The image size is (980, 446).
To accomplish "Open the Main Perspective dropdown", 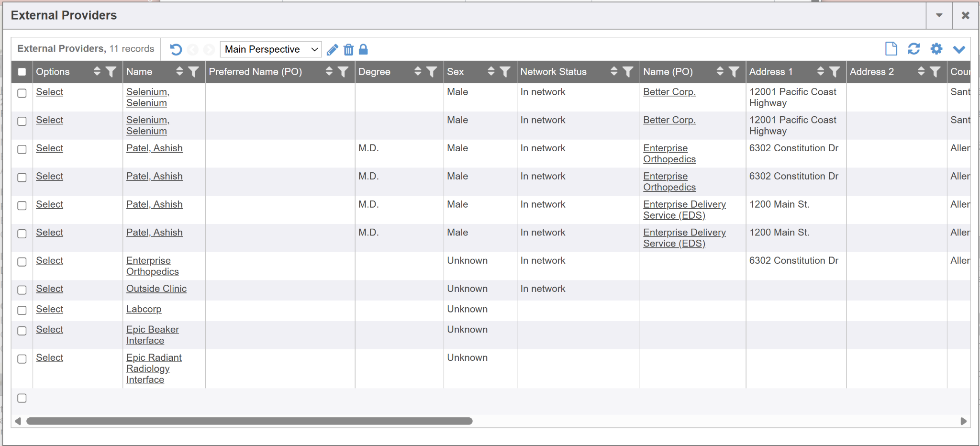I will [x=271, y=49].
